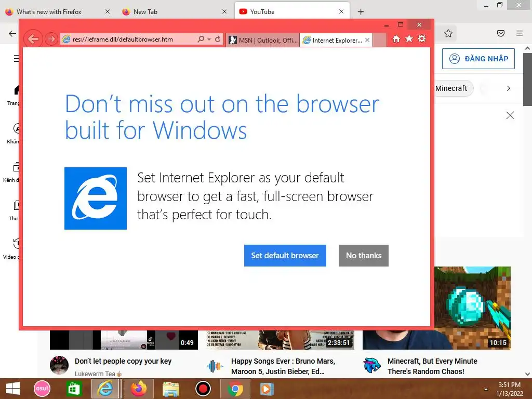
Task: Close the Firefox New Tab tab
Action: [224, 11]
